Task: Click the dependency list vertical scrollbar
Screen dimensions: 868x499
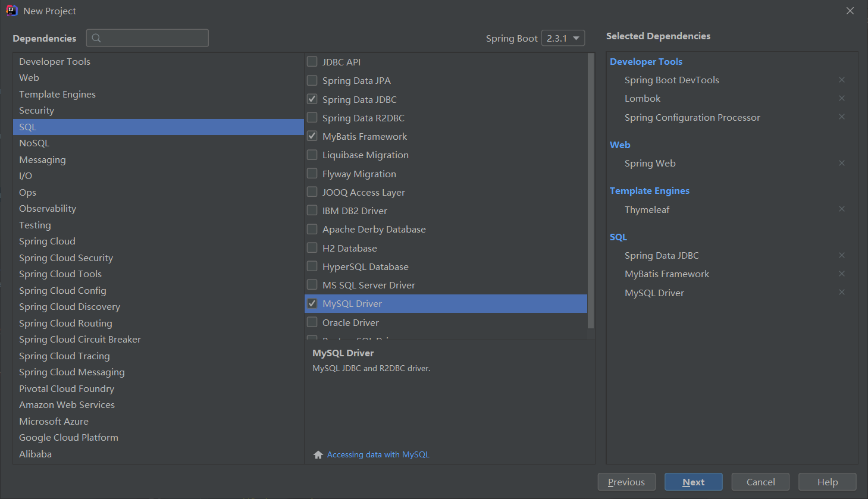Action: pyautogui.click(x=591, y=190)
